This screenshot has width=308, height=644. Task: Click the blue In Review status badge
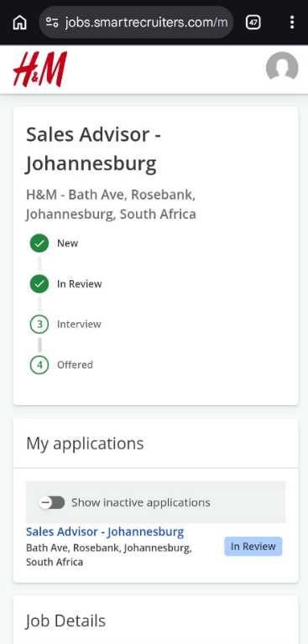coord(253,546)
